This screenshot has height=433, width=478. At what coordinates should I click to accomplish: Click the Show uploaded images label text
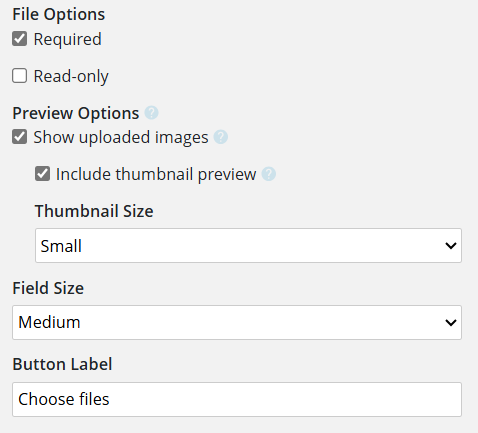coord(121,138)
